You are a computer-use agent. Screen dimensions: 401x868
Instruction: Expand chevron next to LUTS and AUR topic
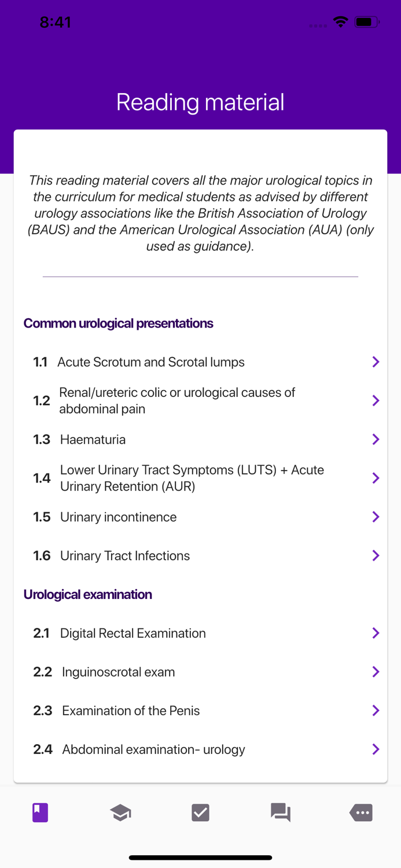pos(376,478)
